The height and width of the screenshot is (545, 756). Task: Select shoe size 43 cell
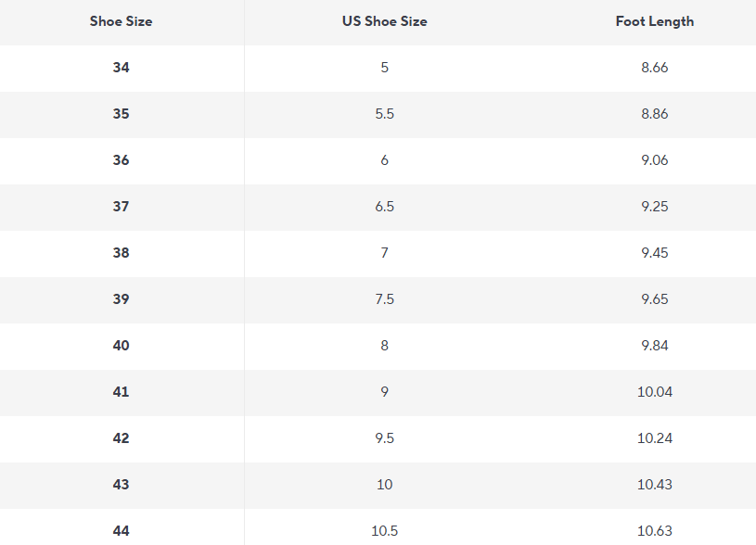(x=121, y=484)
